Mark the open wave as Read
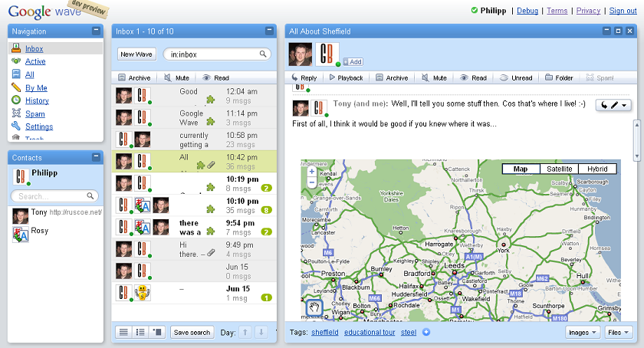Image resolution: width=644 pixels, height=348 pixels. (x=473, y=77)
